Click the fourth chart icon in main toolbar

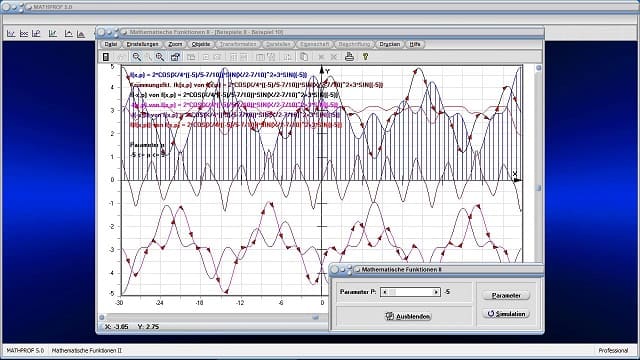(x=53, y=33)
